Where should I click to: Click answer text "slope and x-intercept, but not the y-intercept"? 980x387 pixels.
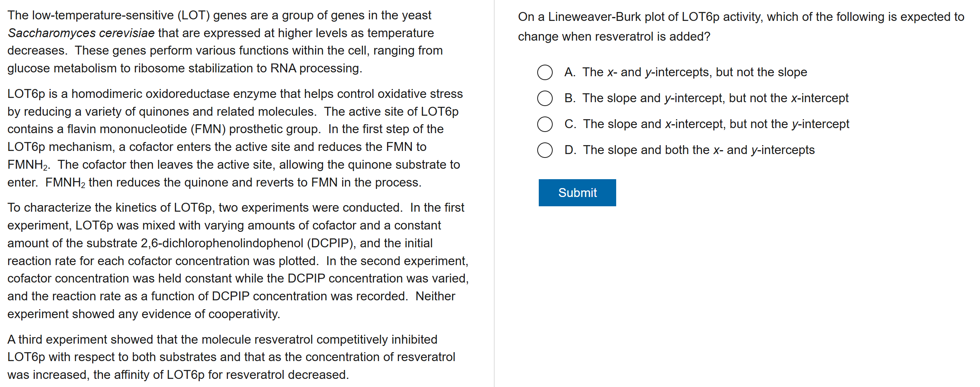coord(716,124)
